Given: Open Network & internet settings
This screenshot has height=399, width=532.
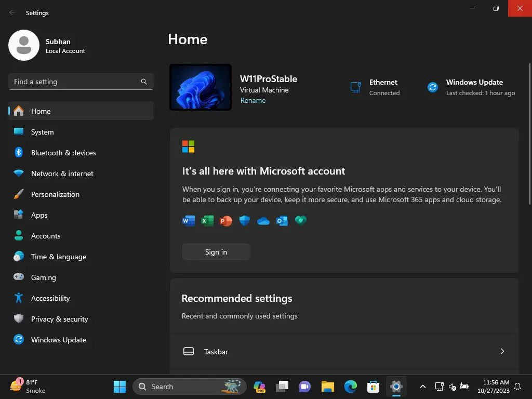Looking at the screenshot, I should pyautogui.click(x=81, y=174).
